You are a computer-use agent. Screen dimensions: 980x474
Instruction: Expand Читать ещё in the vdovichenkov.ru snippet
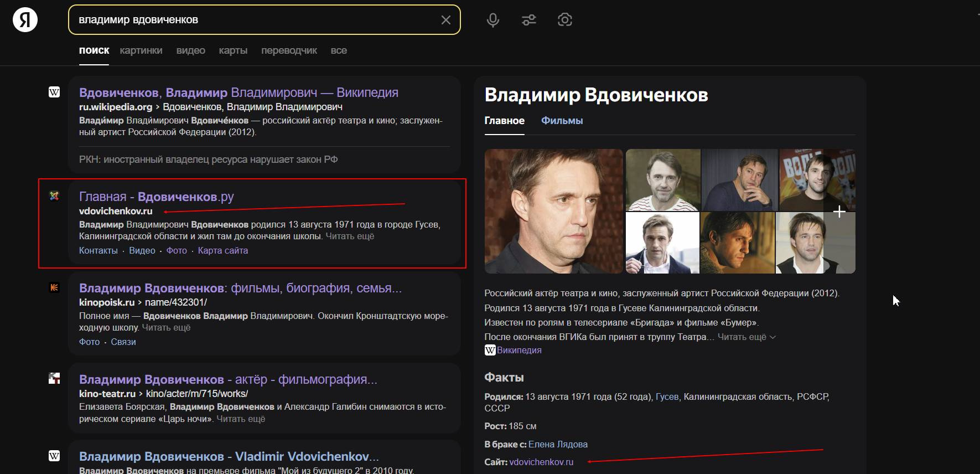[x=350, y=236]
